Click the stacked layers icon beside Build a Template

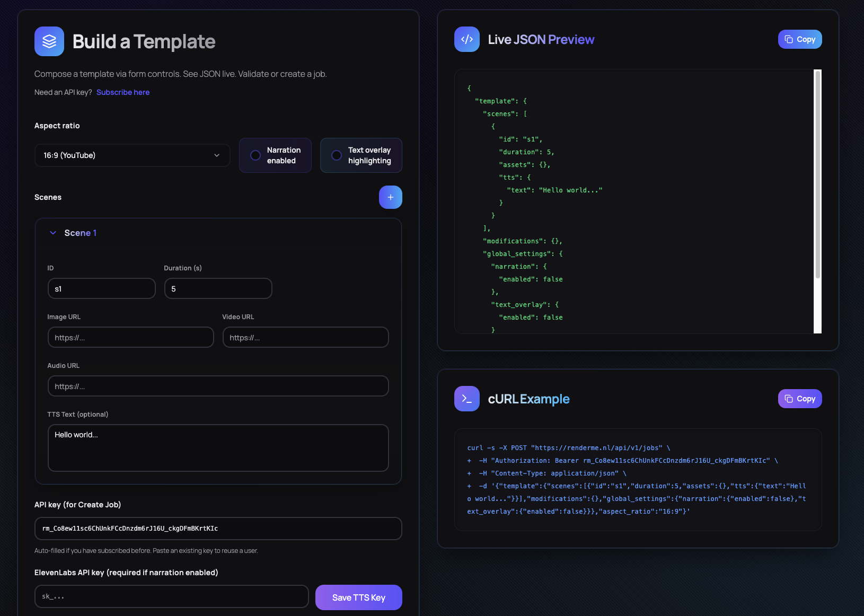(49, 41)
